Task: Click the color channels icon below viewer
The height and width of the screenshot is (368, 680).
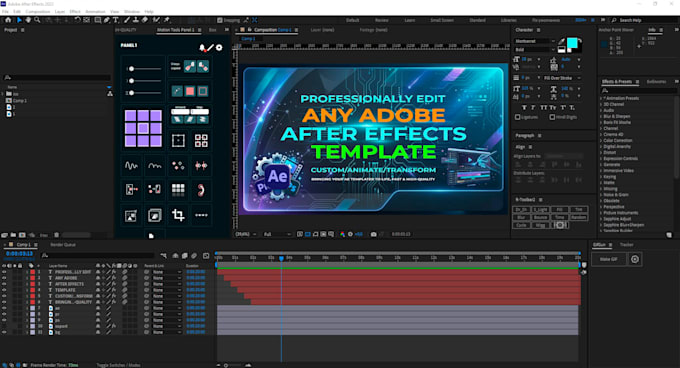Action: pos(342,234)
